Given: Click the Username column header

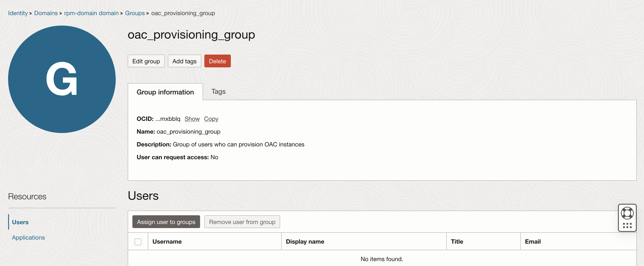Looking at the screenshot, I should [167, 241].
